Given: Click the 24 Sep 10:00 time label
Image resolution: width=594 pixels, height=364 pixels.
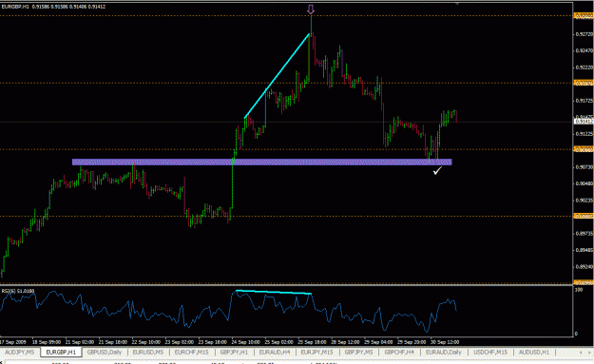Looking at the screenshot, I should [x=245, y=342].
